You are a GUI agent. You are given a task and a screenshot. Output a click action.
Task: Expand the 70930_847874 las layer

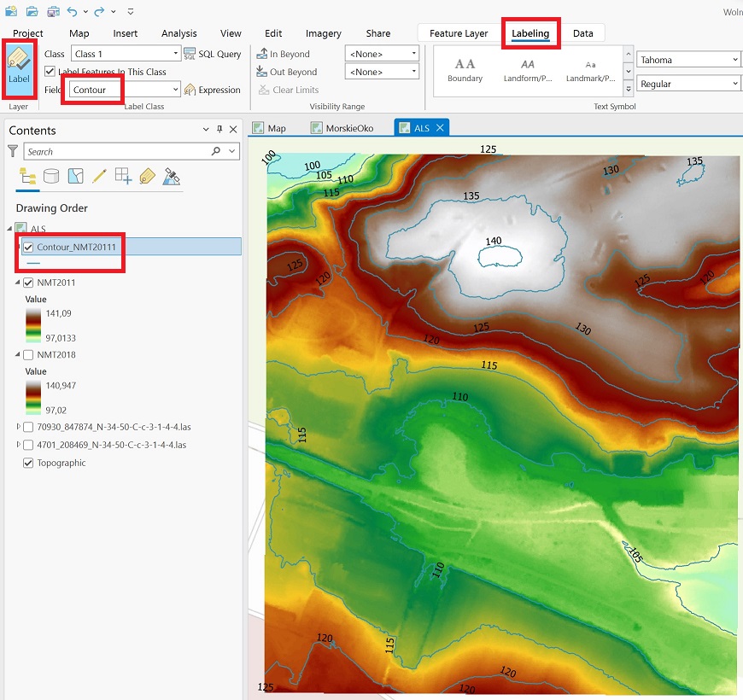tap(19, 427)
